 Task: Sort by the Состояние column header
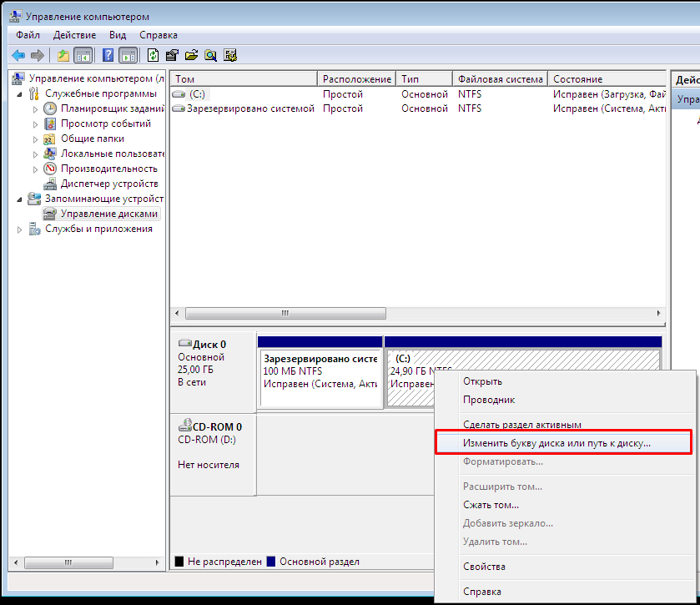[607, 79]
